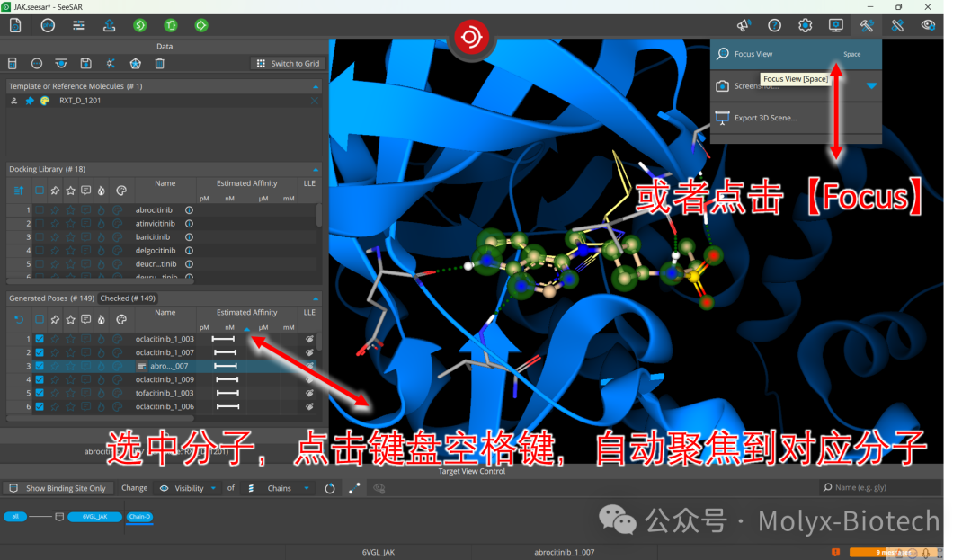This screenshot has height=560, width=971.
Task: Click the save disk icon in Data toolbar
Action: [x=86, y=63]
